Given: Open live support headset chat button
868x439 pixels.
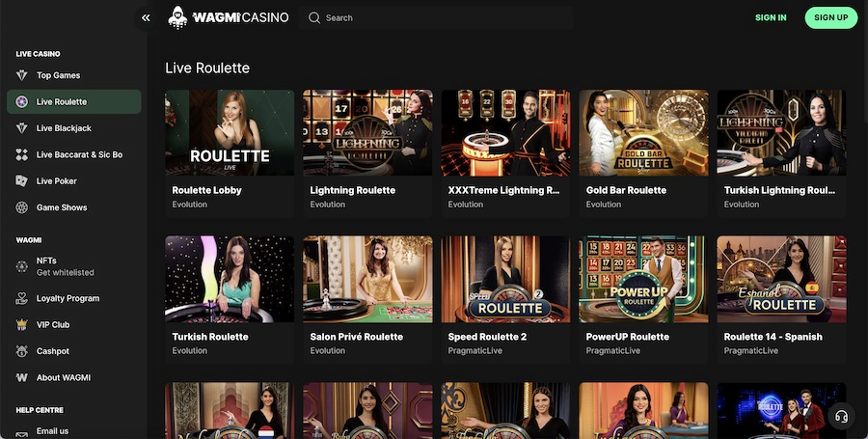Looking at the screenshot, I should [841, 416].
